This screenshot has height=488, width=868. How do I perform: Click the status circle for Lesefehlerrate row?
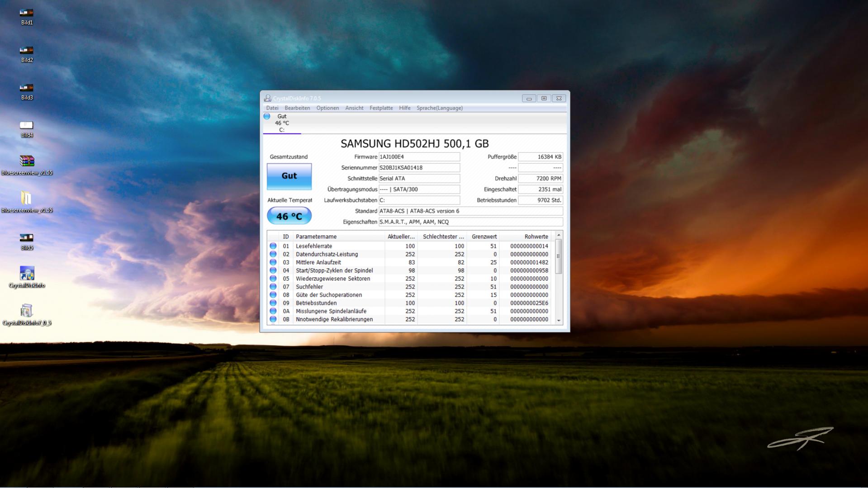click(273, 246)
